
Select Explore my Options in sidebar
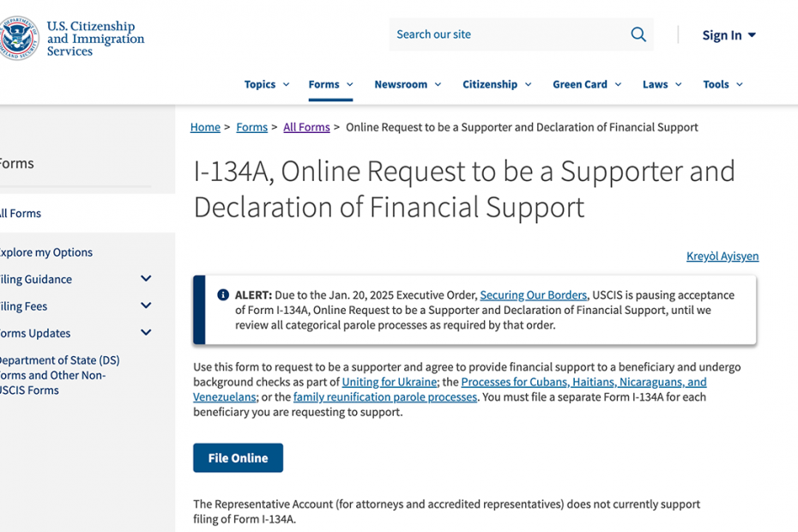pos(45,252)
